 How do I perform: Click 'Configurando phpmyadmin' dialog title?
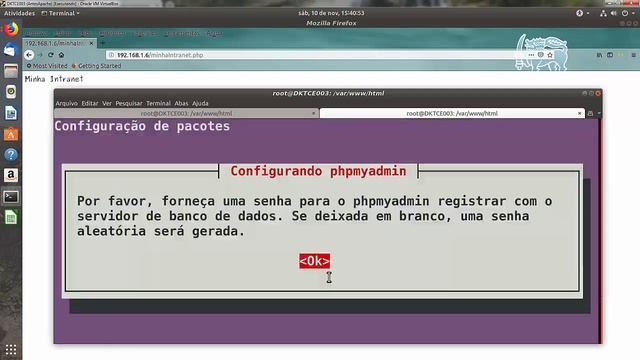point(318,171)
